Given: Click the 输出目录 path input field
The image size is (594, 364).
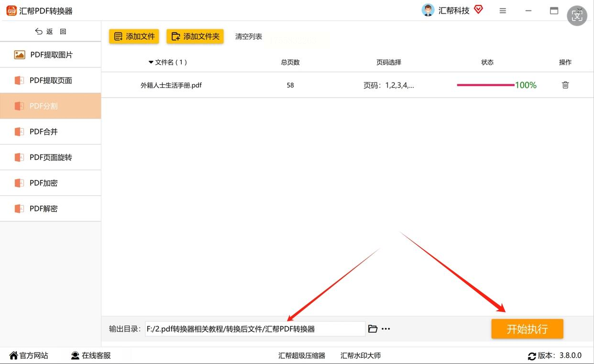Looking at the screenshot, I should [255, 329].
